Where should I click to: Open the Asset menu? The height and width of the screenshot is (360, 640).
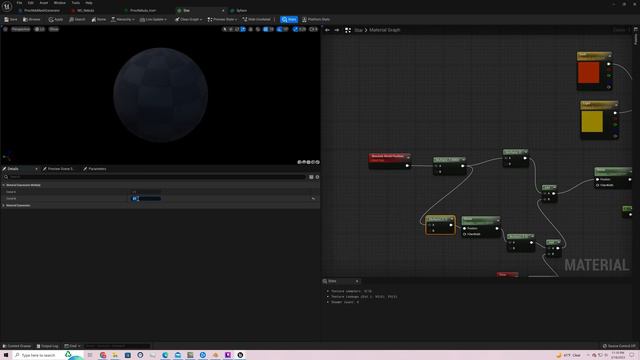tap(44, 3)
